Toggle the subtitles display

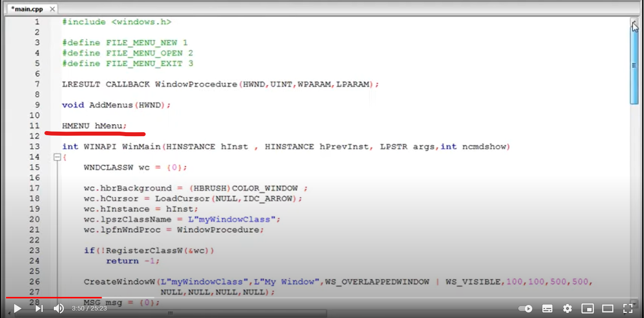[547, 308]
